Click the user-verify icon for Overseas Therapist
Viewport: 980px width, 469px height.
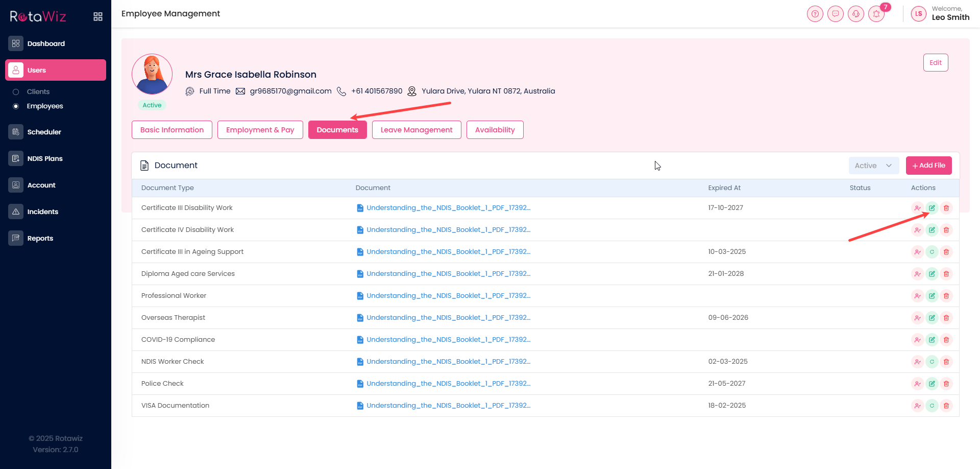point(917,318)
